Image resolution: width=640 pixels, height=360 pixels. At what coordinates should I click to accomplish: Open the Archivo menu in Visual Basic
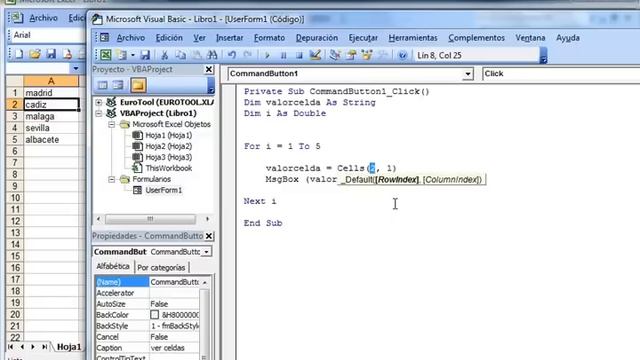click(x=131, y=38)
